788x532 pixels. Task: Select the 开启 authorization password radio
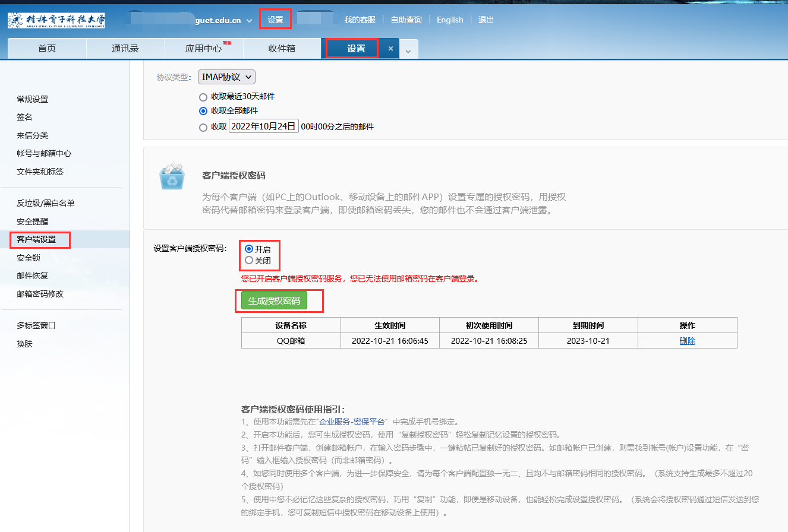point(249,249)
